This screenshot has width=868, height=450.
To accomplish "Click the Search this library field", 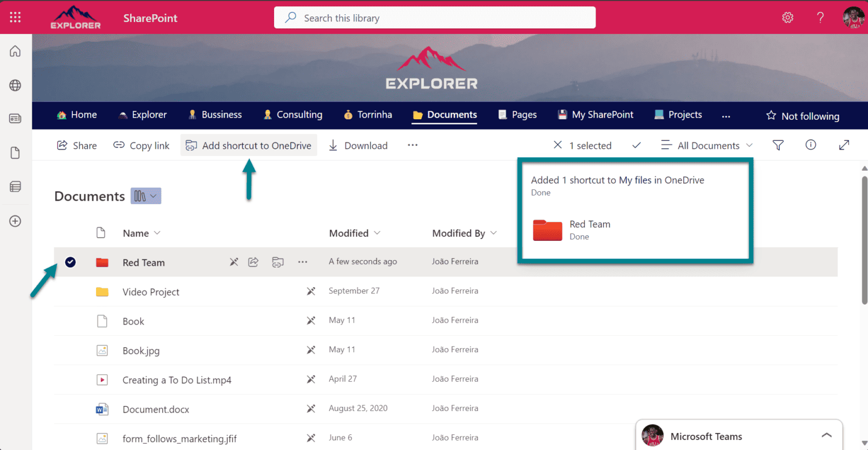I will (434, 18).
